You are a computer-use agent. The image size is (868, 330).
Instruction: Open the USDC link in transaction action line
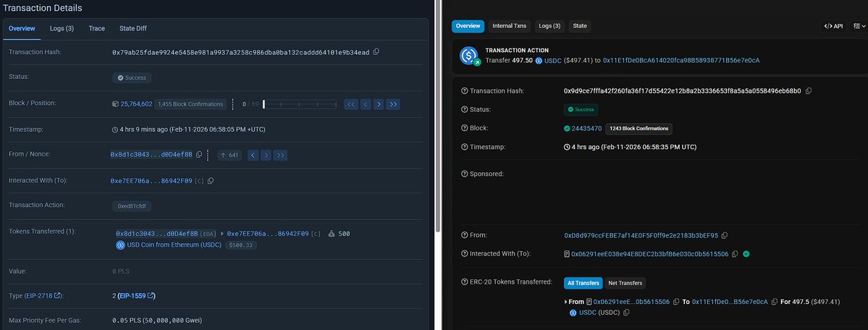point(552,60)
